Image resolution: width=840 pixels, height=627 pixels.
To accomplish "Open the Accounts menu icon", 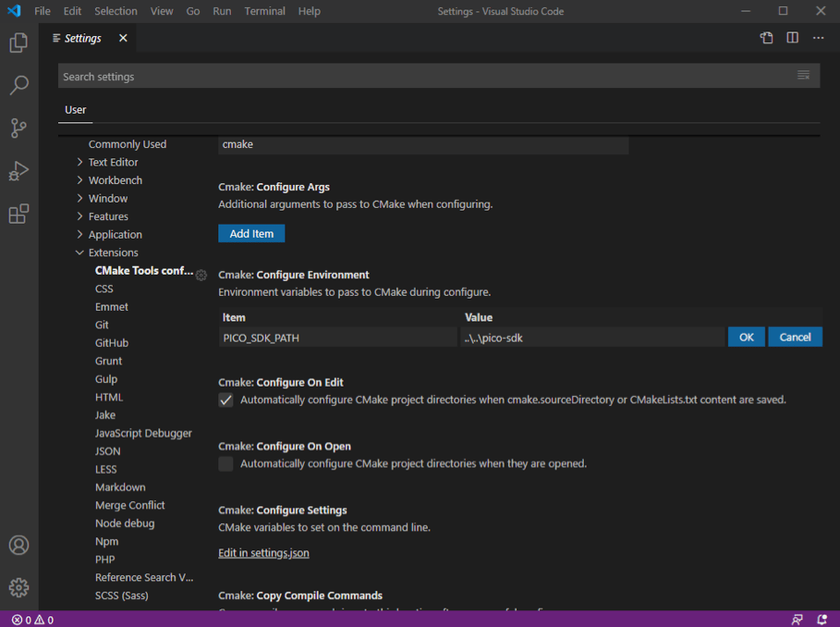I will coord(18,545).
